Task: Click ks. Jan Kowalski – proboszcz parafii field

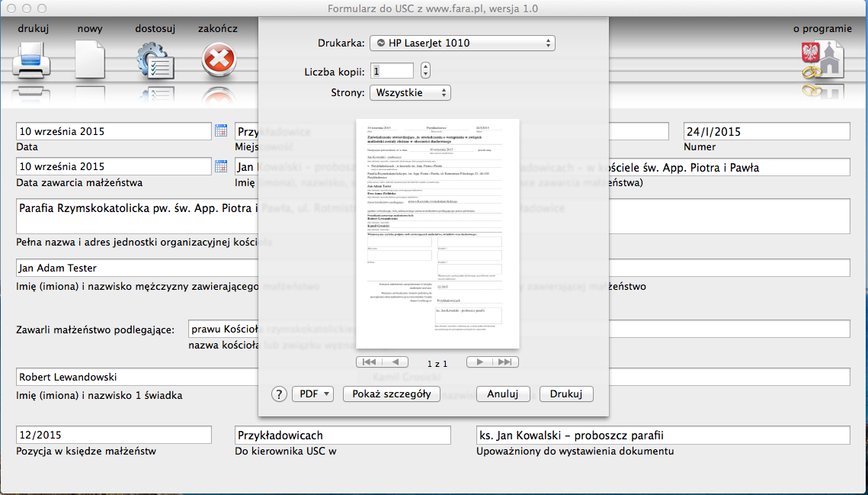Action: [x=663, y=436]
